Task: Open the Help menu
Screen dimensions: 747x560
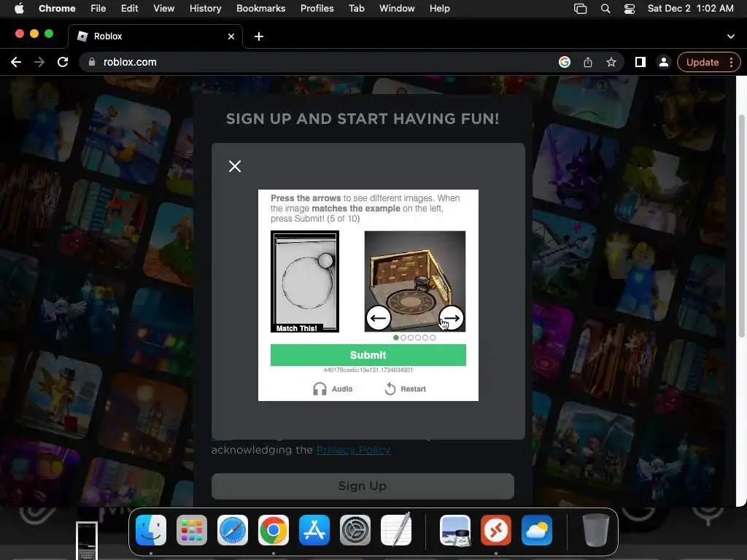Action: (x=440, y=9)
